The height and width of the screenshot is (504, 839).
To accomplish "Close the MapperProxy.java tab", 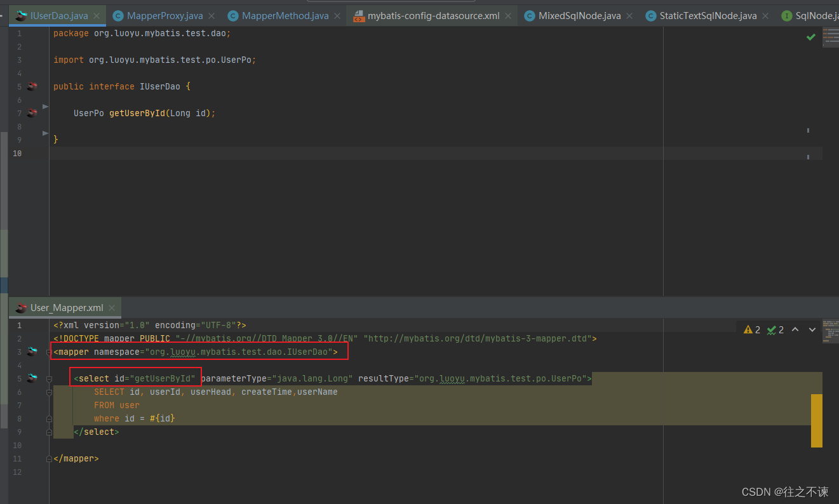I will pyautogui.click(x=211, y=16).
